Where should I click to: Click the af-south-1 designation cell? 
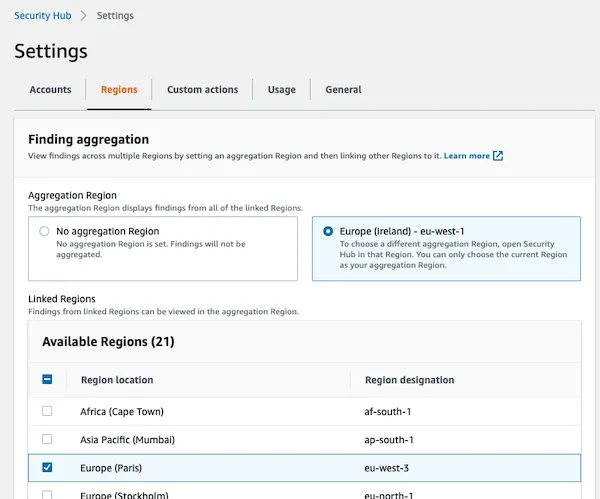click(x=387, y=412)
